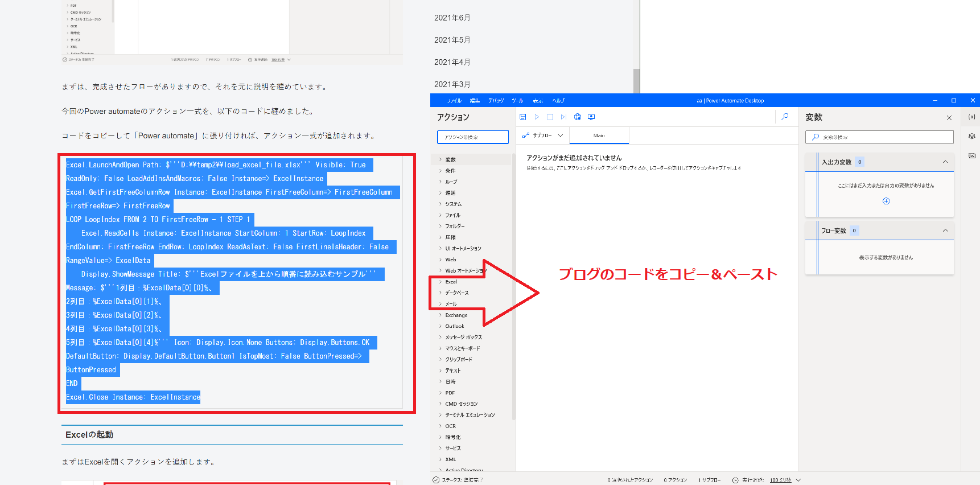Click the Run next action step icon
Viewport: 980px width, 485px height.
click(563, 117)
